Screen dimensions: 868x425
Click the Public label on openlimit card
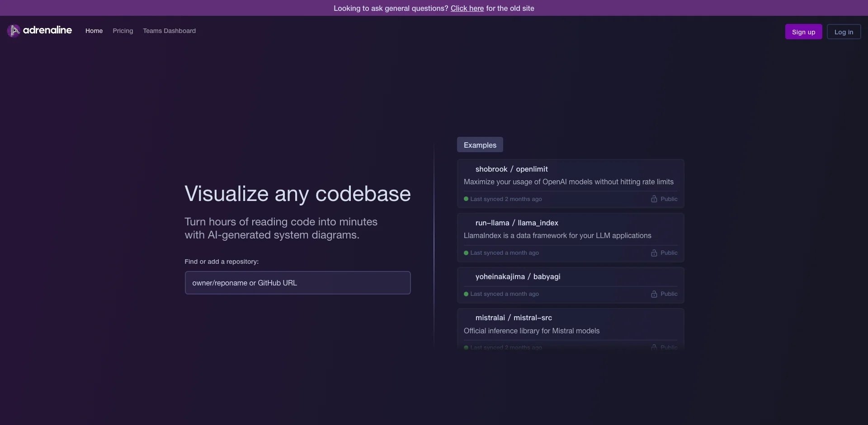click(x=669, y=199)
